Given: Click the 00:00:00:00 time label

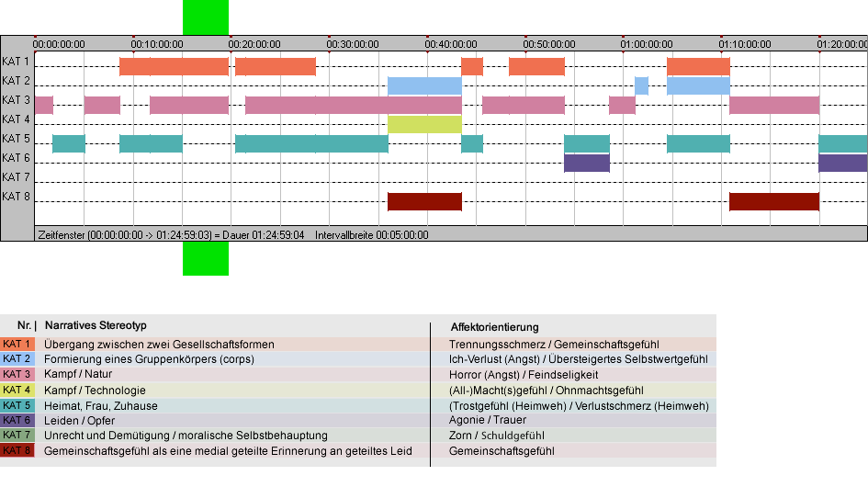Looking at the screenshot, I should 59,44.
